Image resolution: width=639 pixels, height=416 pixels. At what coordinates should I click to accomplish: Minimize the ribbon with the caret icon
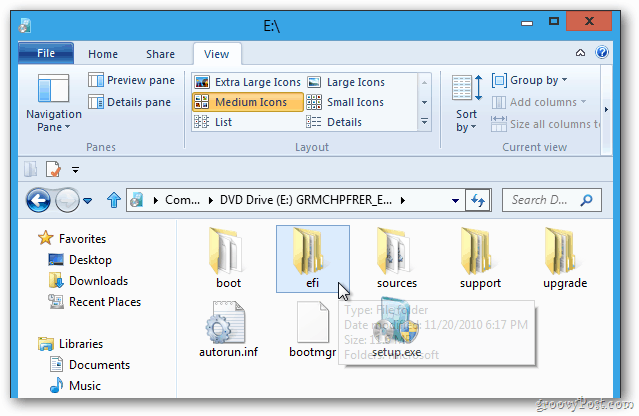(580, 53)
